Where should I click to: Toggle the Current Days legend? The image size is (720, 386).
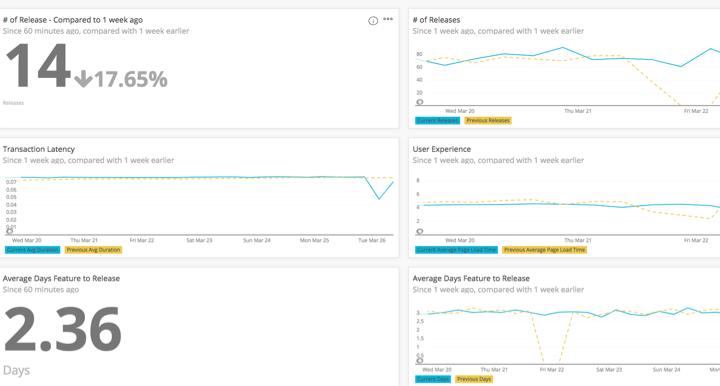tap(433, 379)
